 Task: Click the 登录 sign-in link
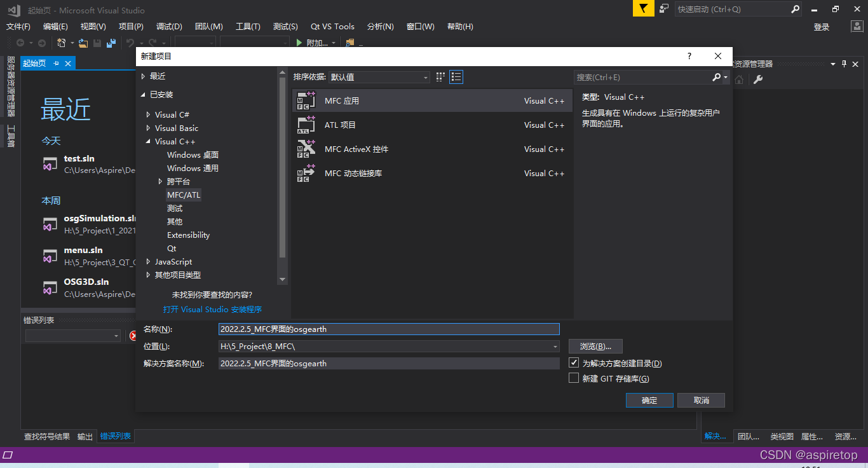pos(822,27)
